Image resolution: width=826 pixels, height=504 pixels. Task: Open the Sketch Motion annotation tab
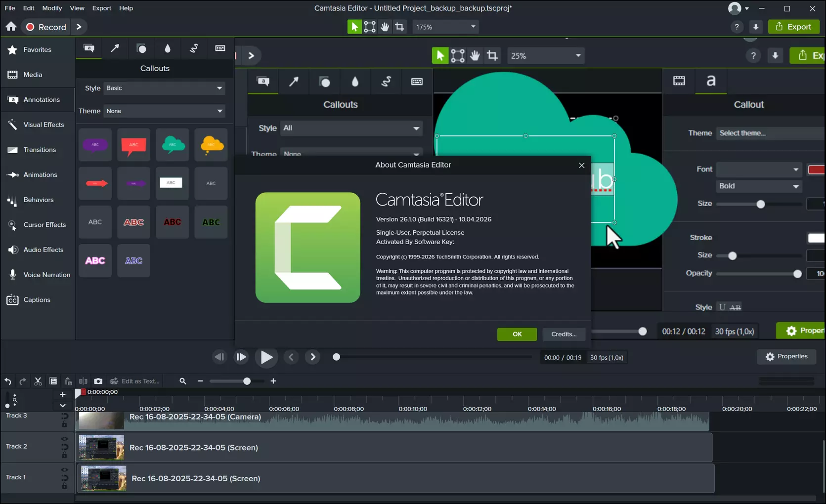[194, 48]
